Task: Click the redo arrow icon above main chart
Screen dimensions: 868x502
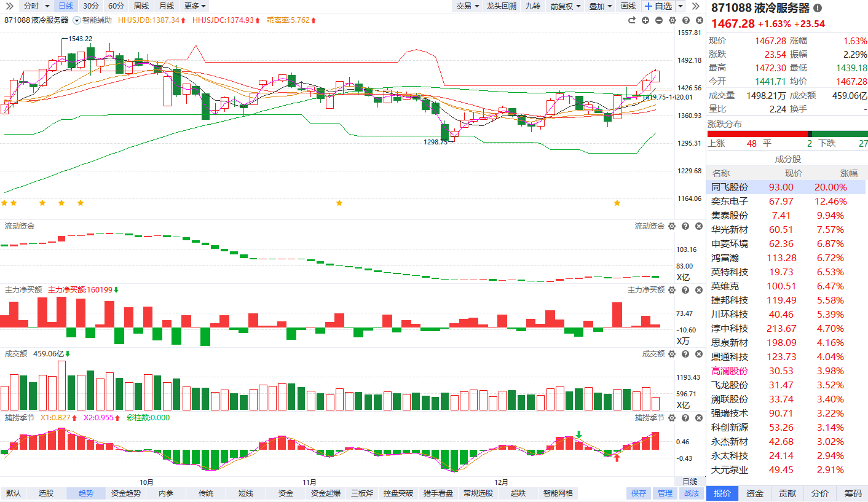Action: point(631,20)
